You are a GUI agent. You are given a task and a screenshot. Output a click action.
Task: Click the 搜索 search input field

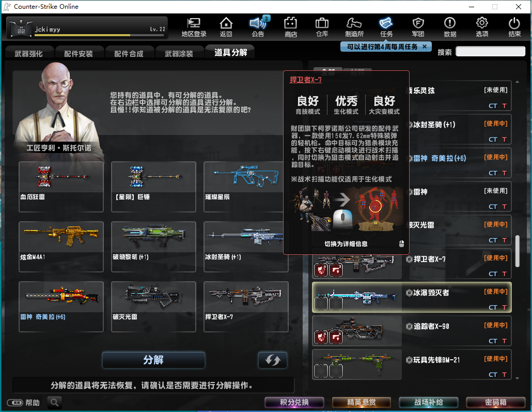tap(490, 52)
